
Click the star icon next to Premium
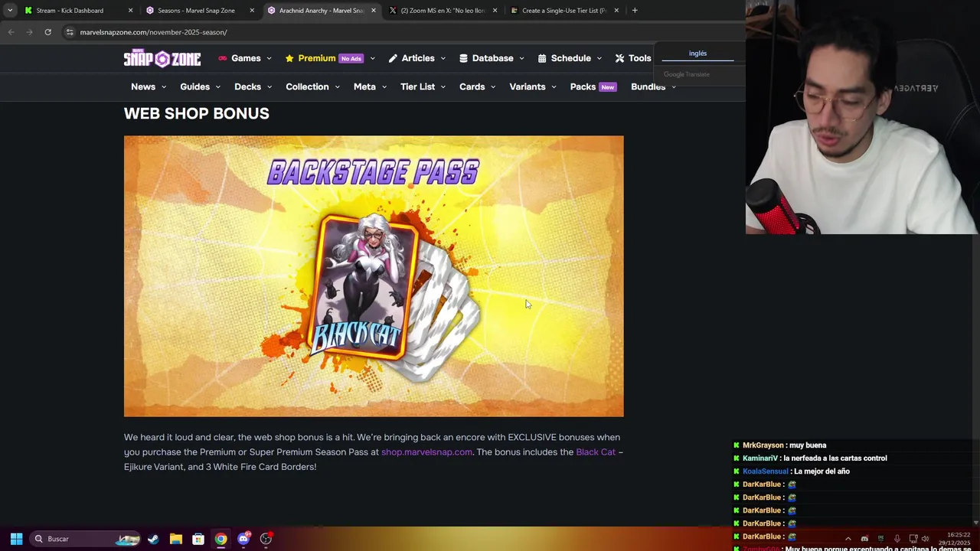[290, 58]
